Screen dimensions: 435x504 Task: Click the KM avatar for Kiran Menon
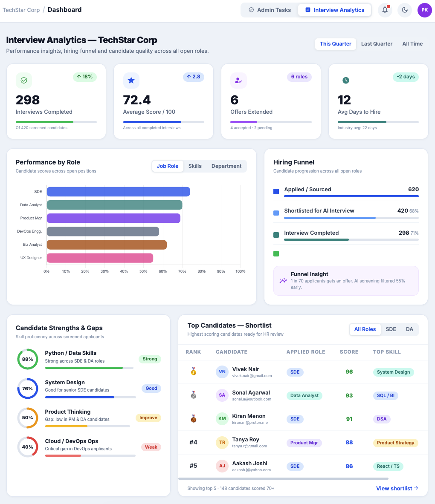point(222,418)
